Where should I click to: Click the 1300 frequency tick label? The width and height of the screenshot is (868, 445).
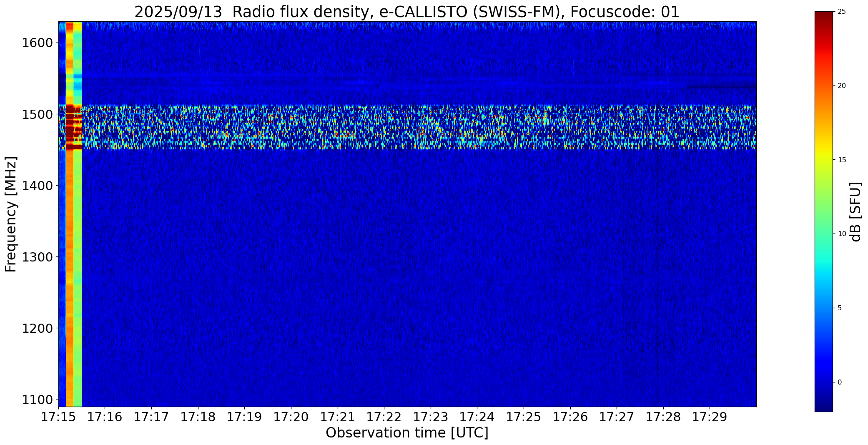(x=37, y=257)
